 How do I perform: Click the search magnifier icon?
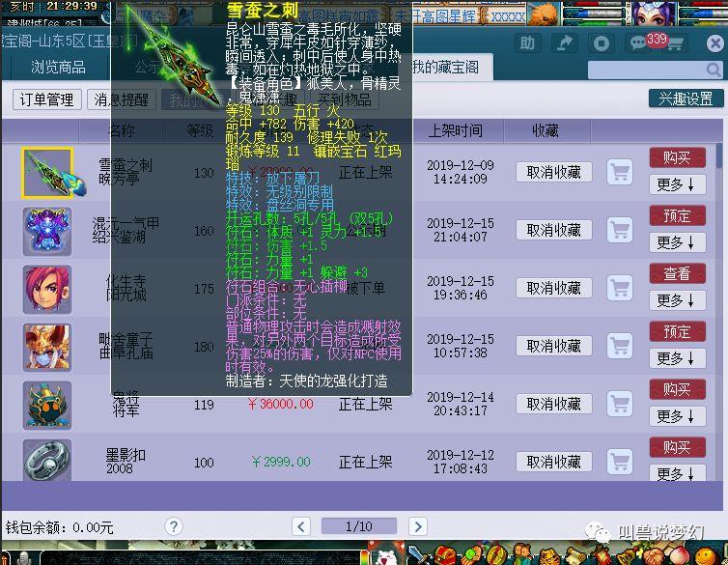click(x=714, y=71)
